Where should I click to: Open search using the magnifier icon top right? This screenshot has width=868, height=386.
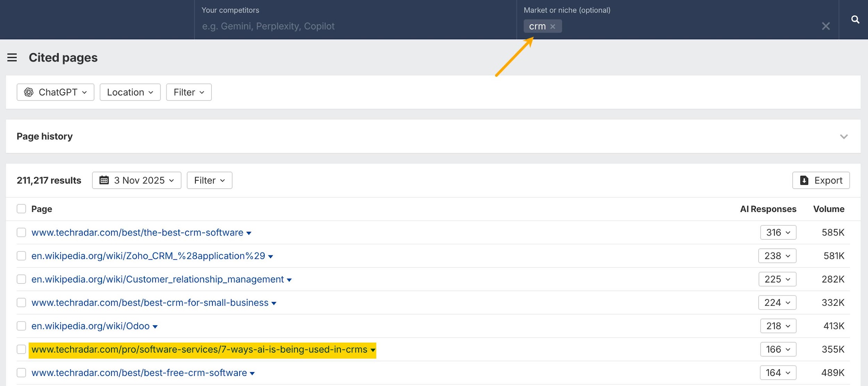856,19
